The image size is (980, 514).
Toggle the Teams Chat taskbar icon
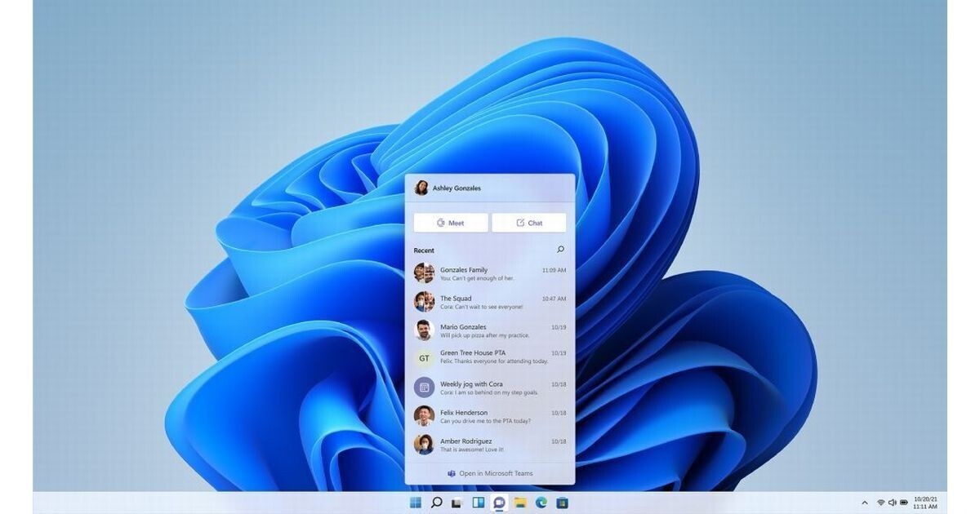pos(499,503)
